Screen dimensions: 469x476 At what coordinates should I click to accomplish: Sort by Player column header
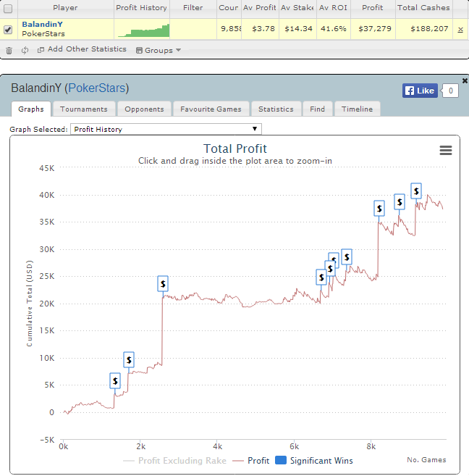coord(65,8)
